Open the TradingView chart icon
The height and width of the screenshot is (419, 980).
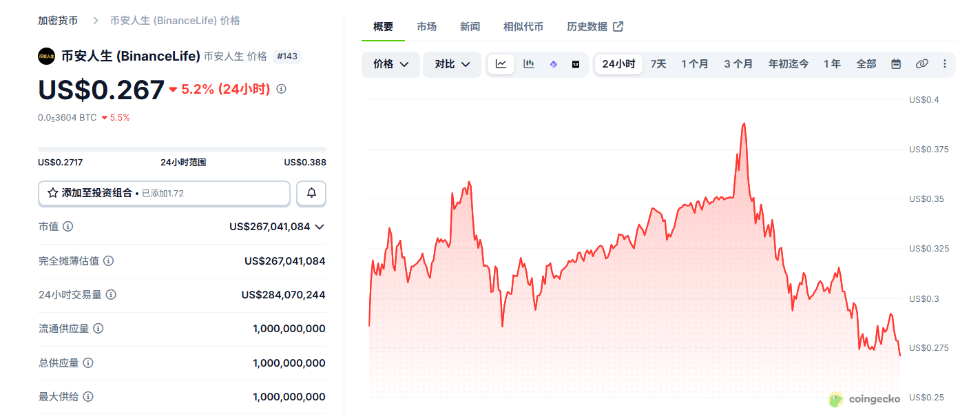coord(576,64)
